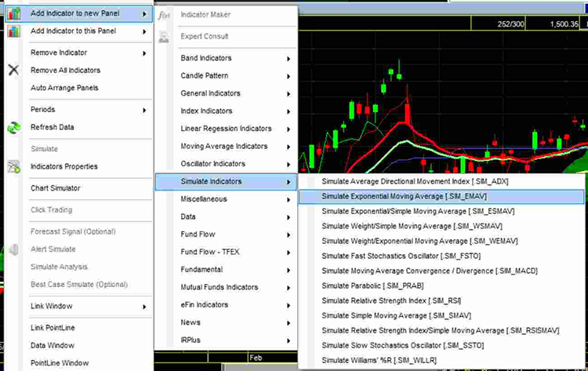The image size is (588, 371).
Task: Expand the Remove Indicator submenu arrow
Action: click(144, 53)
